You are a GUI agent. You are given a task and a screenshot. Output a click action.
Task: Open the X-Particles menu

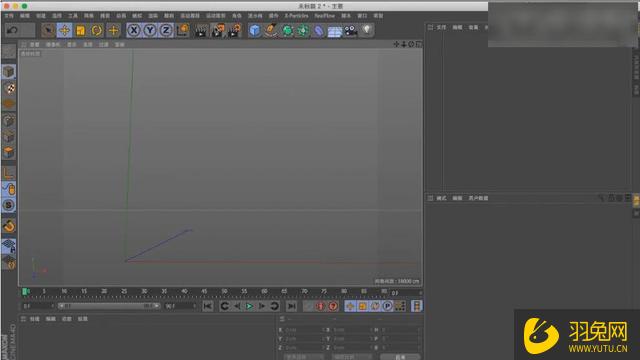[x=296, y=16]
